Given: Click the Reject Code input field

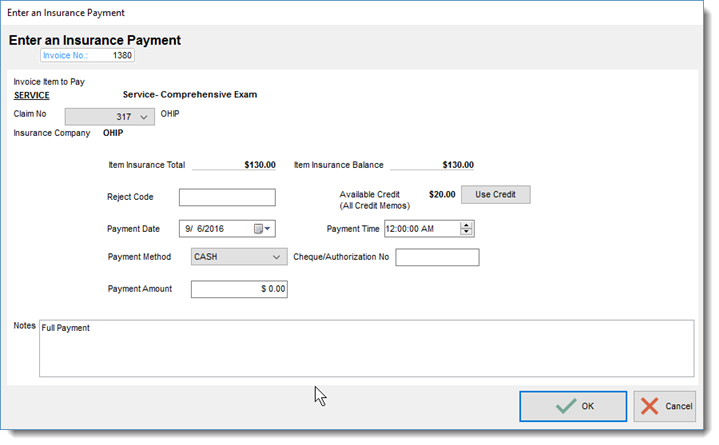Looking at the screenshot, I should 227,197.
